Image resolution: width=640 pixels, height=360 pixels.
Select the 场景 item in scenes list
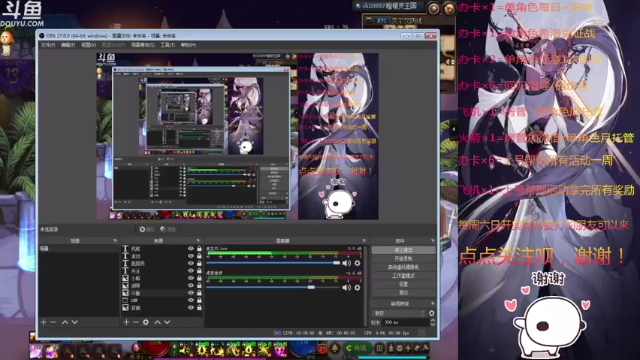point(78,248)
